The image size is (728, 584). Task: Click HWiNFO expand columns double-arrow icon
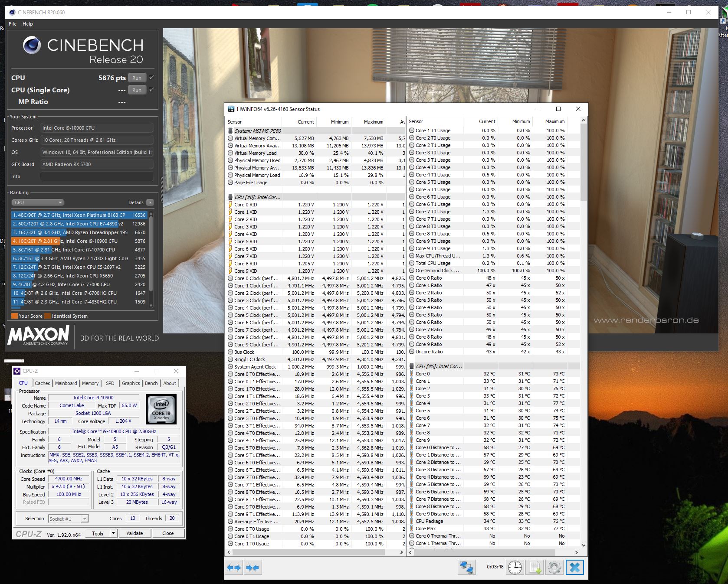[234, 568]
